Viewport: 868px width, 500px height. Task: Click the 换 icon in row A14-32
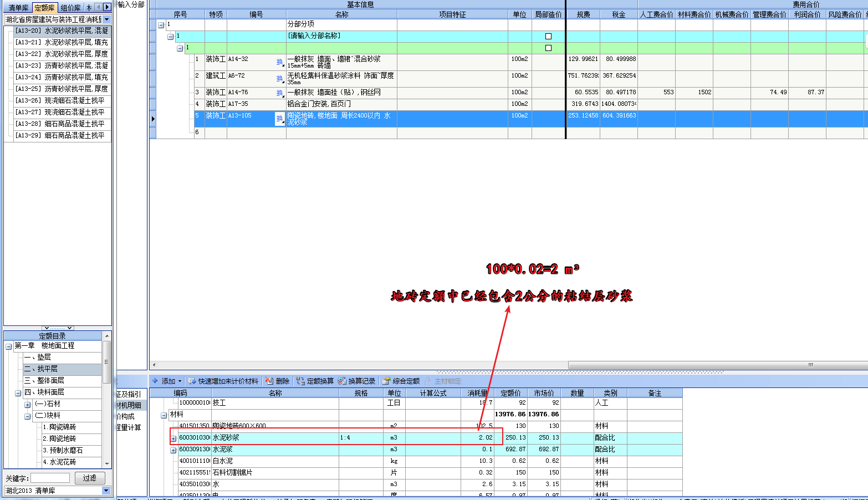click(x=280, y=62)
